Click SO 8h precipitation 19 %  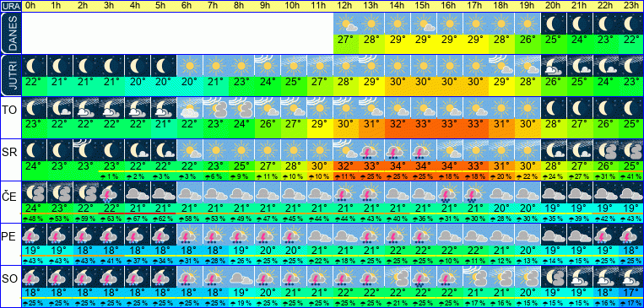click(242, 303)
